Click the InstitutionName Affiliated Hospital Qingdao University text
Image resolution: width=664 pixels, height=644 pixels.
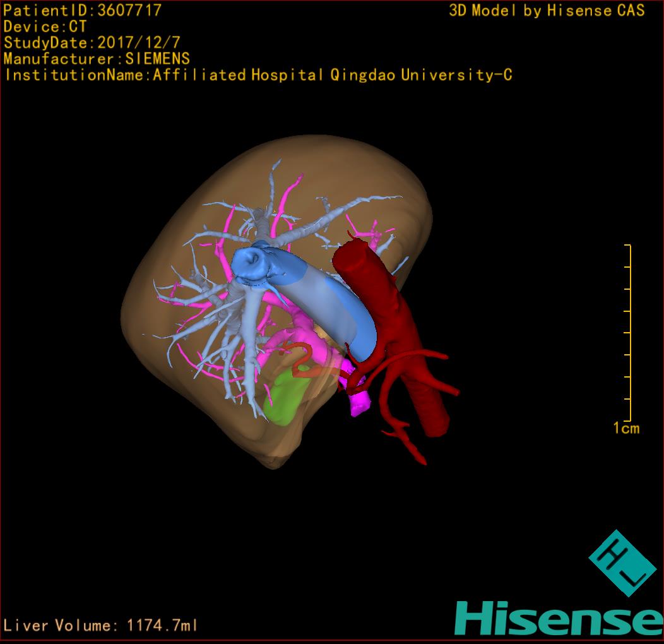[x=258, y=75]
